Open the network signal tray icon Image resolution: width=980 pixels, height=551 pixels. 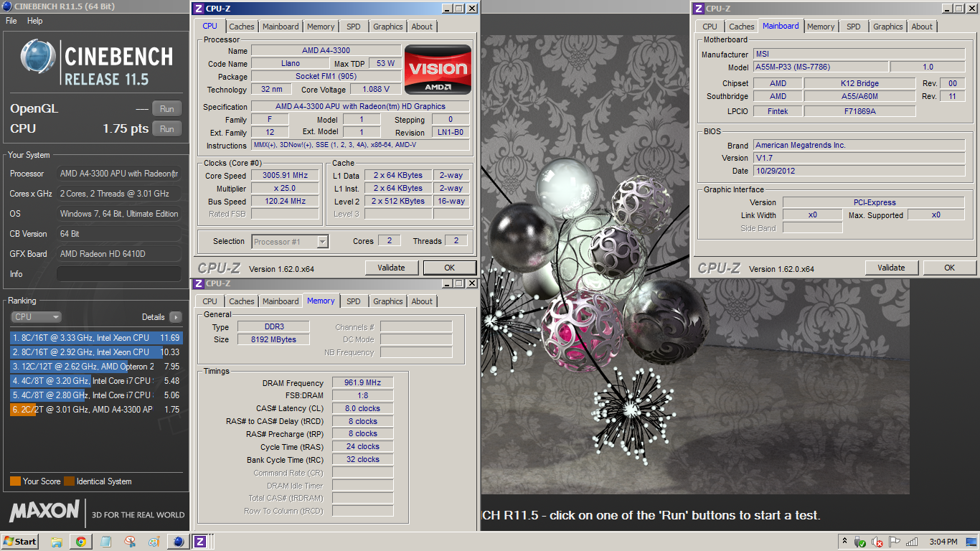(x=912, y=542)
